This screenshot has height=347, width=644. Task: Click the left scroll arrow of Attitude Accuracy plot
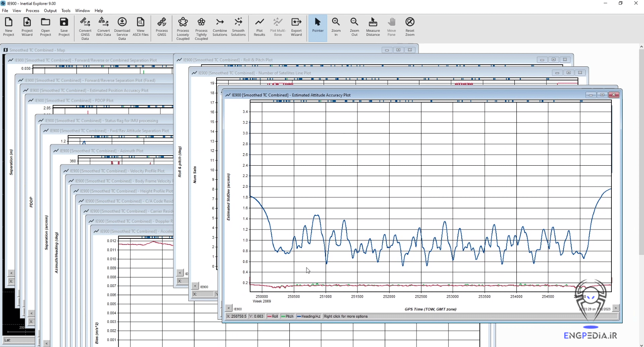click(x=229, y=308)
